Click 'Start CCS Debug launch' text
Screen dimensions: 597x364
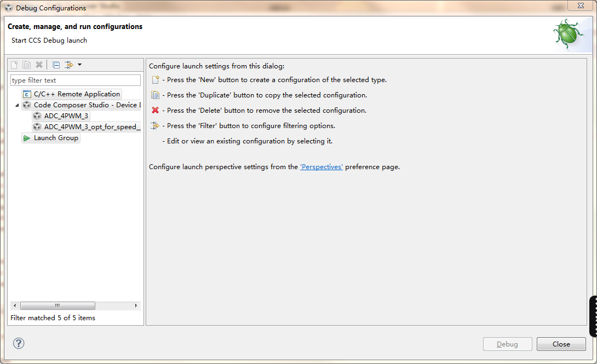pos(49,41)
